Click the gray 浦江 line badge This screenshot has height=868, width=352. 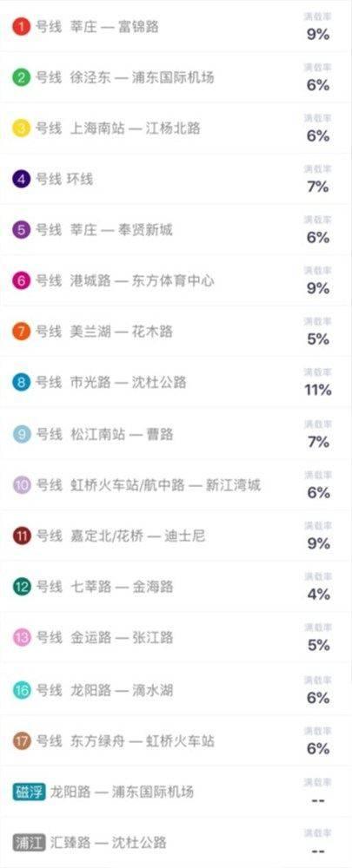coord(29,843)
